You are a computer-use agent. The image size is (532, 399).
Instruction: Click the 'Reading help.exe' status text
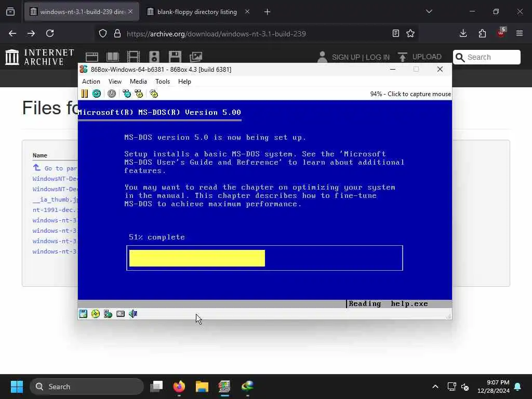388,303
